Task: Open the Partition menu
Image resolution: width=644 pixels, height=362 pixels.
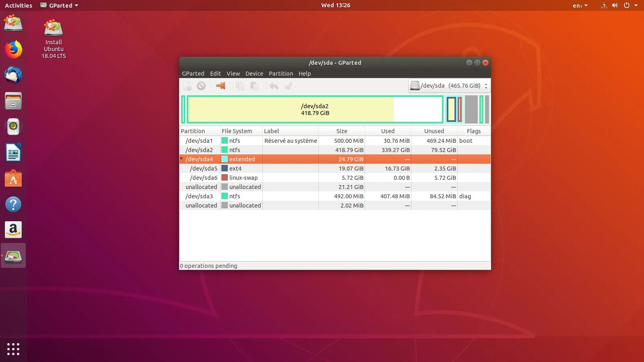Action: [281, 74]
